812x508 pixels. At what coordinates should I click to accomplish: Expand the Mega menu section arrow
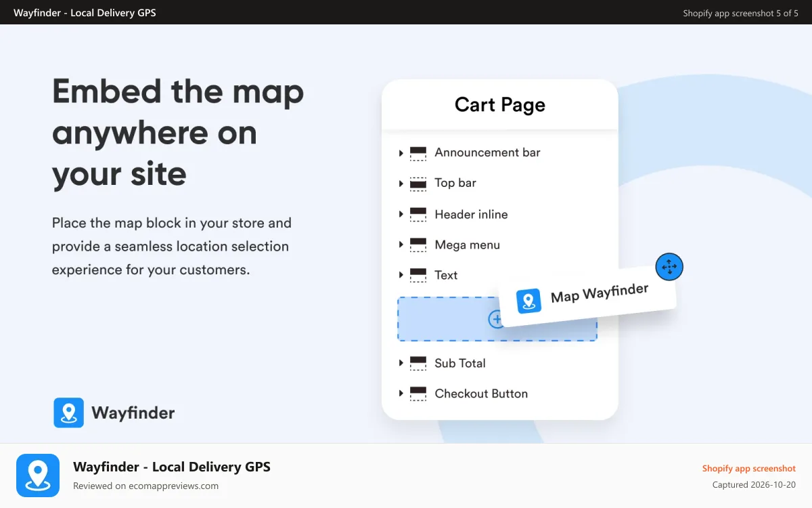pos(401,245)
